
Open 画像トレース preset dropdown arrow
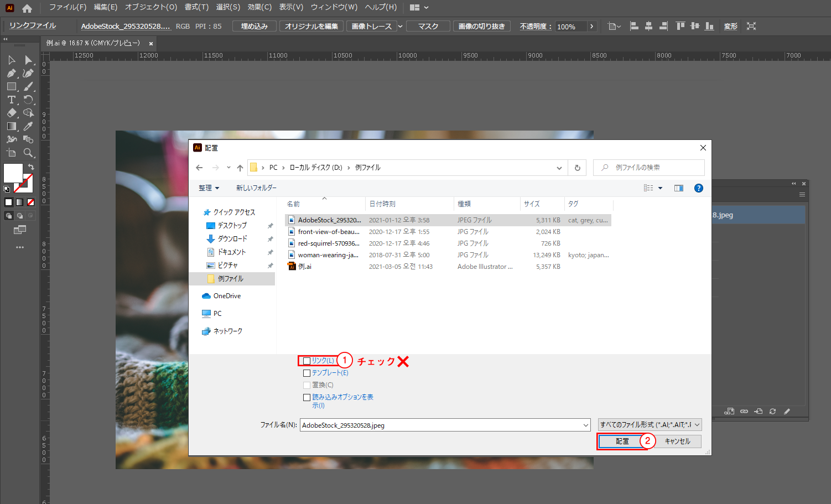click(401, 26)
